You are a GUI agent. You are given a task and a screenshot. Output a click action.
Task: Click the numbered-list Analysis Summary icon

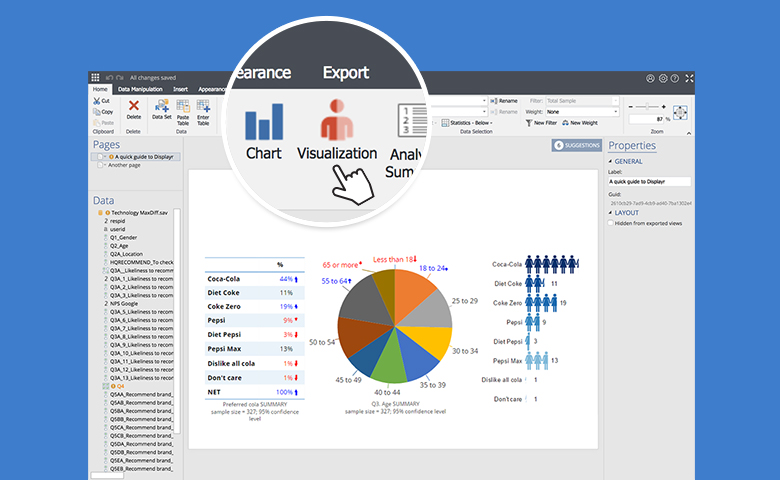coord(412,120)
